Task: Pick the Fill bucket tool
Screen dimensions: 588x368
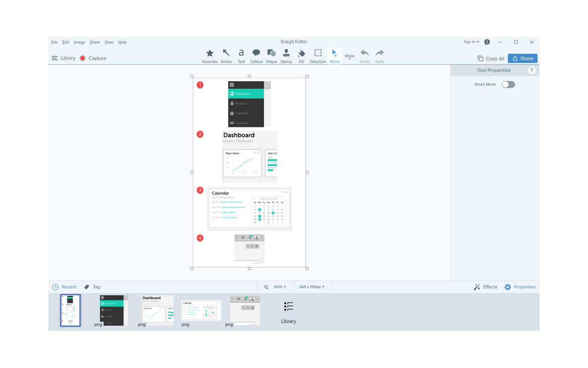Action: [301, 56]
